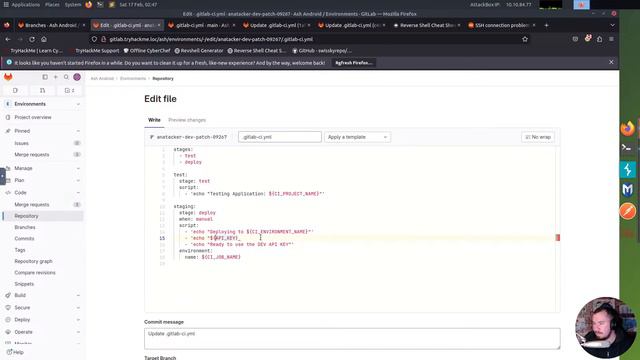The image size is (640, 360).
Task: Open the Places menu in top panel
Action: point(52,4)
